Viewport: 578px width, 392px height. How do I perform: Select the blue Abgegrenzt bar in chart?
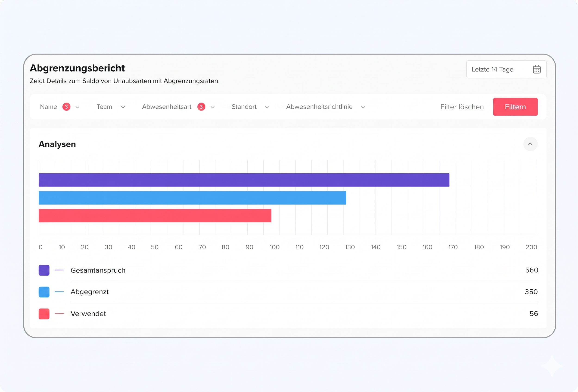(x=192, y=198)
